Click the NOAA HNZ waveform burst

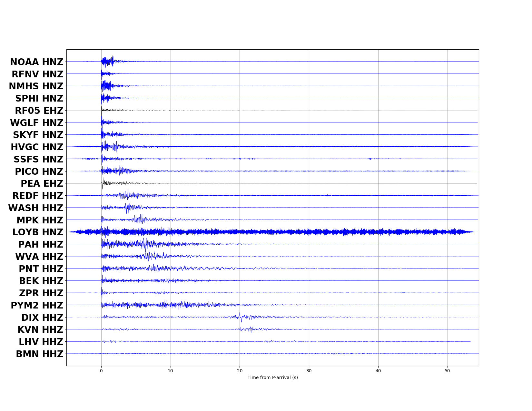pos(106,61)
